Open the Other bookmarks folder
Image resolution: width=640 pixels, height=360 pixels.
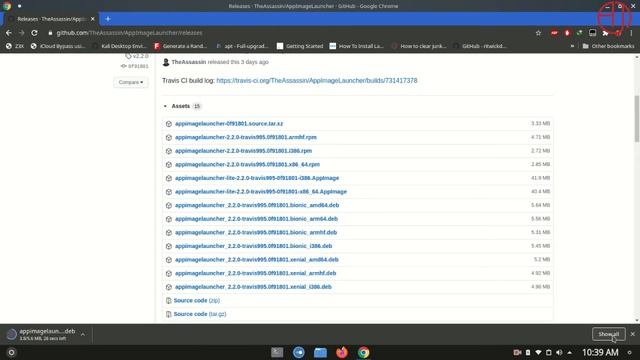[608, 46]
